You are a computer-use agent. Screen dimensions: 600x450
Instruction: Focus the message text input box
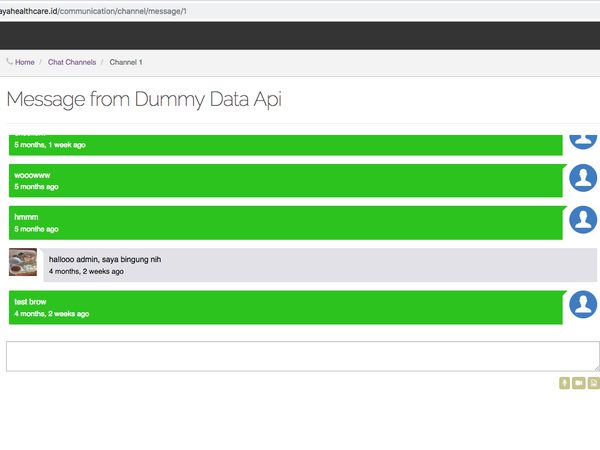(303, 356)
